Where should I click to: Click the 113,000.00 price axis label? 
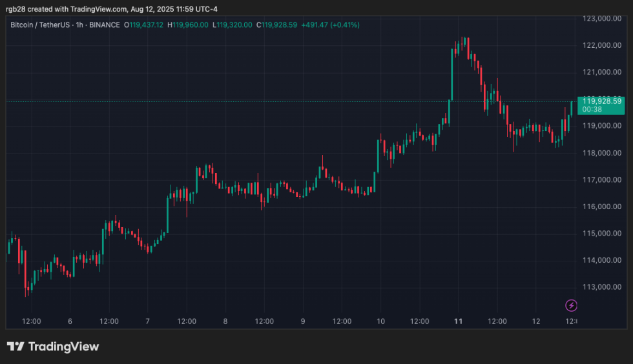tap(601, 287)
